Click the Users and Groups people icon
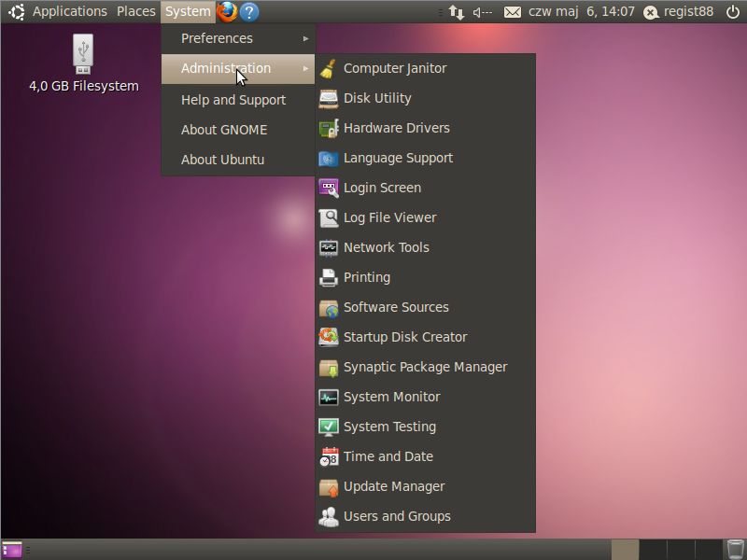This screenshot has height=560, width=747. 329,517
